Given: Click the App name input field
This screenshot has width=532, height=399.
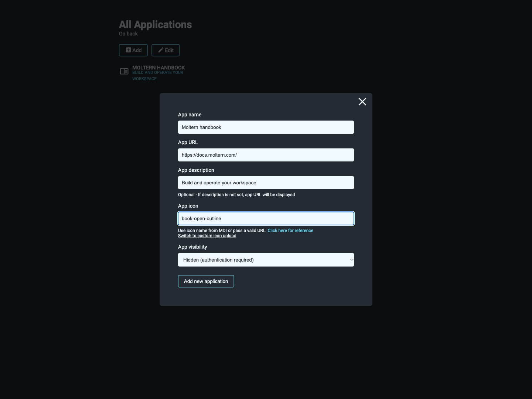Looking at the screenshot, I should tap(266, 127).
